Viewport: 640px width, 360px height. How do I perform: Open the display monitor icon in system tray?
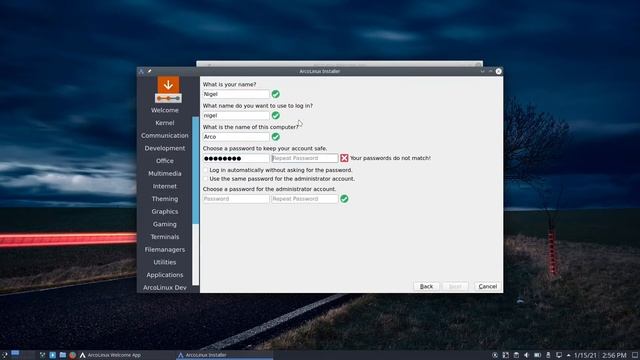[x=559, y=355]
